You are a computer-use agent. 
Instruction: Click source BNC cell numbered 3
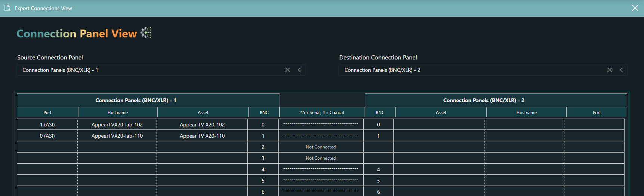263,158
